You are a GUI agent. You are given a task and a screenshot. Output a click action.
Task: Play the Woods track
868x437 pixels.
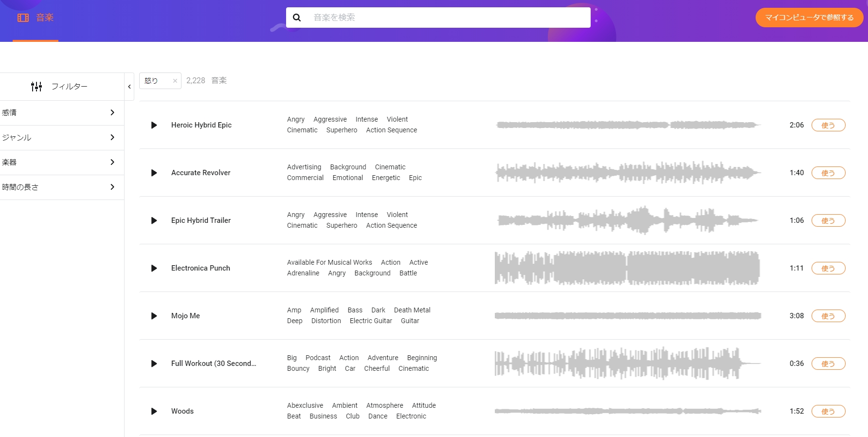pos(154,411)
